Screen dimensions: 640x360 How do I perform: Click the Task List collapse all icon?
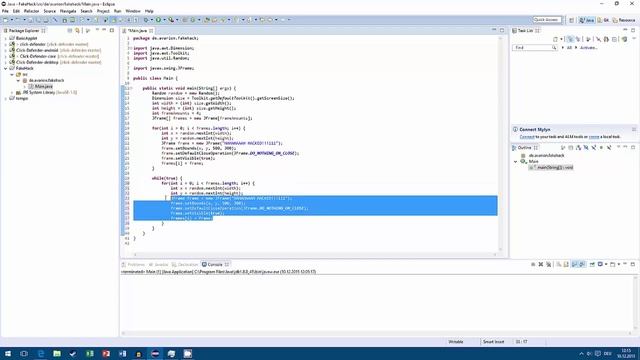(x=614, y=40)
